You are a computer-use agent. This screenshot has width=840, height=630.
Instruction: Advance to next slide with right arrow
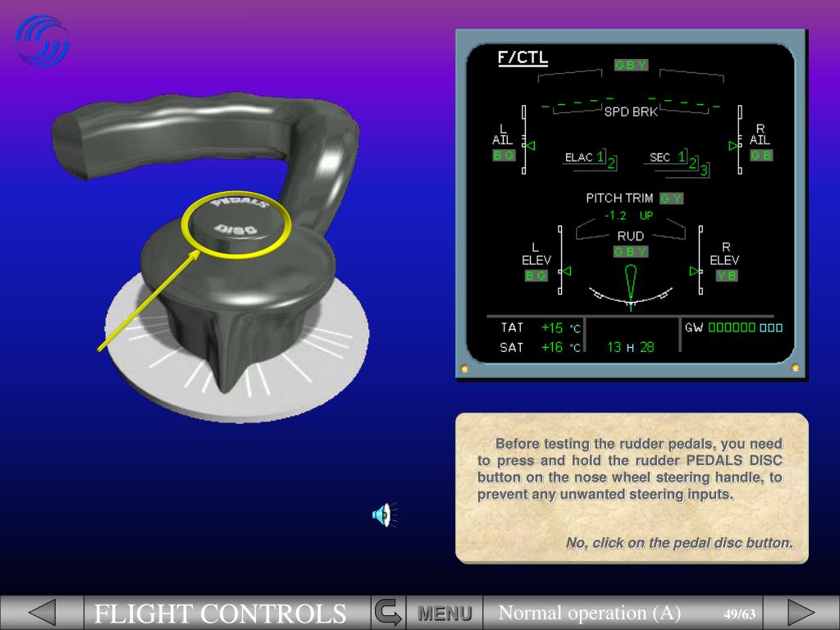point(801,613)
